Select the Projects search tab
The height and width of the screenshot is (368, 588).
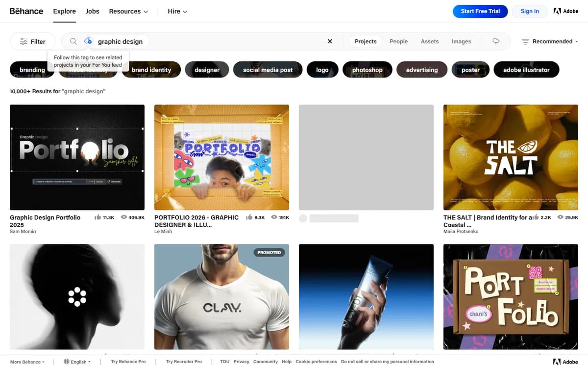coord(366,41)
